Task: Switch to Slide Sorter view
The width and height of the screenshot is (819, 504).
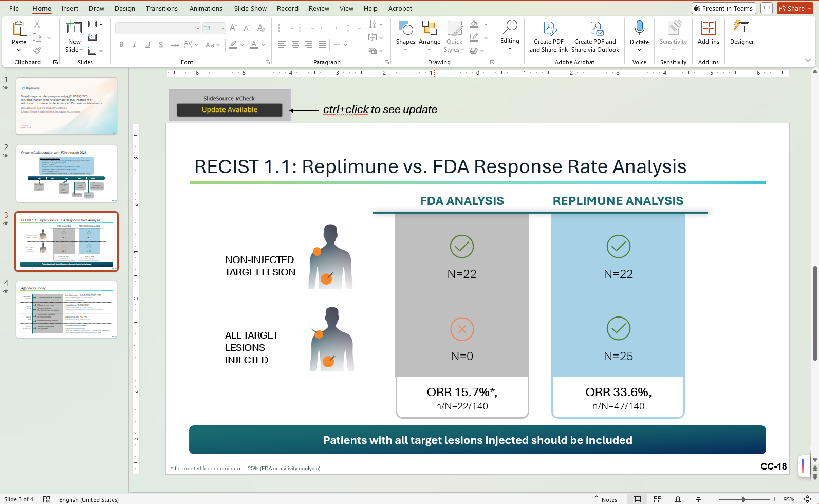Action: (x=657, y=499)
